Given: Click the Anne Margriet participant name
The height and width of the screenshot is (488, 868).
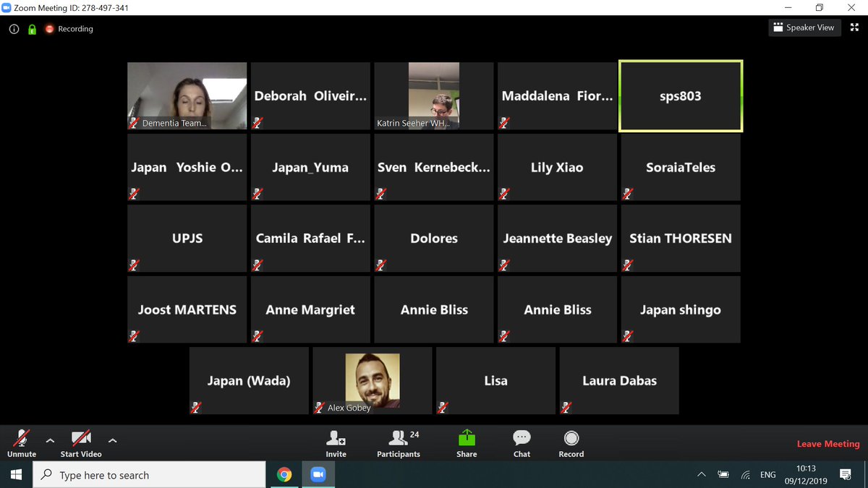Looking at the screenshot, I should [310, 309].
